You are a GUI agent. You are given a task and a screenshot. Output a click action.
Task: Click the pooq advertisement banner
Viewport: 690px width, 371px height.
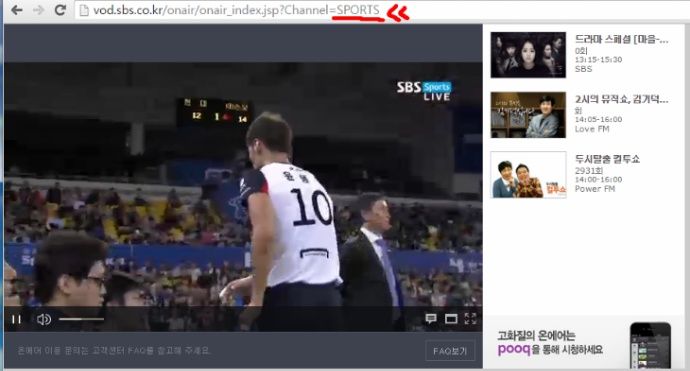[x=584, y=343]
